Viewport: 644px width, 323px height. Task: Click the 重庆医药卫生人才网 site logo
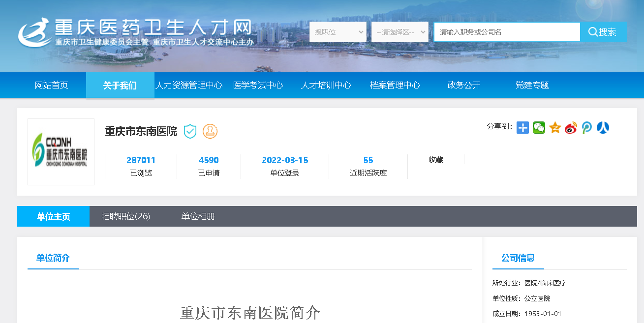click(x=135, y=32)
